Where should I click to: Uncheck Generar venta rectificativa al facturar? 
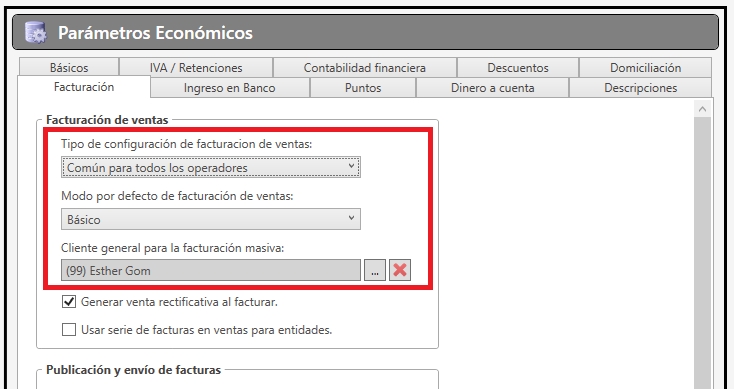pos(69,302)
